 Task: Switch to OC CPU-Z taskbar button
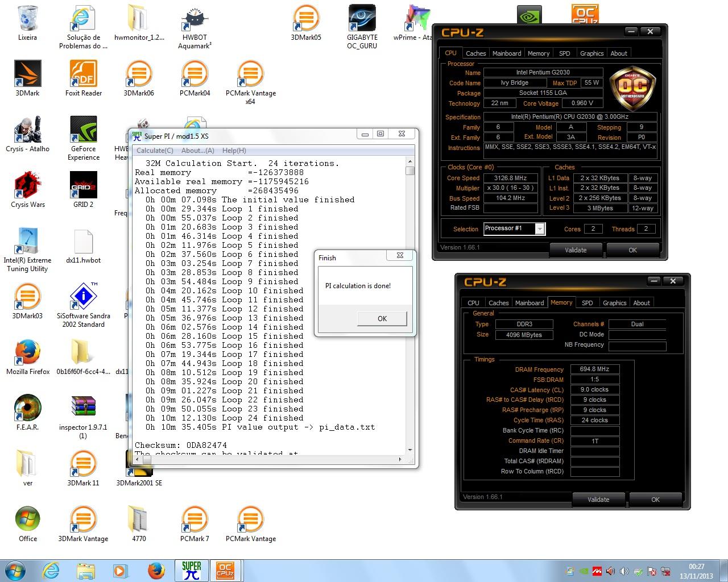[226, 570]
